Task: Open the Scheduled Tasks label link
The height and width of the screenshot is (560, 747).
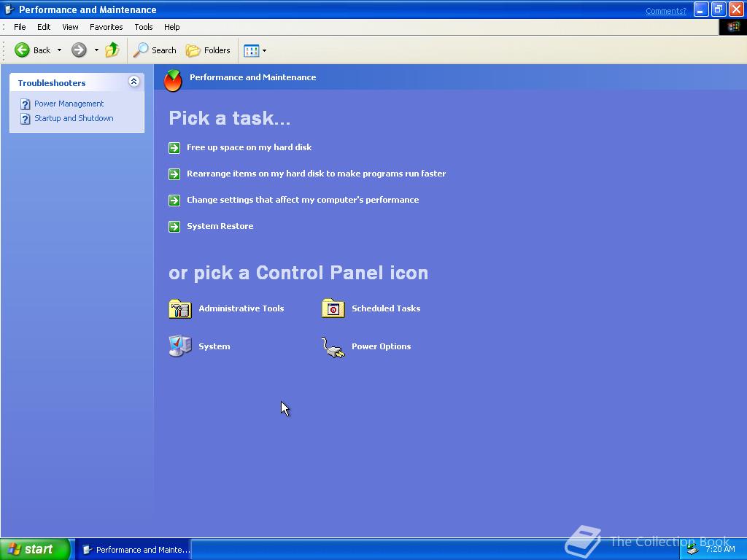Action: tap(386, 308)
